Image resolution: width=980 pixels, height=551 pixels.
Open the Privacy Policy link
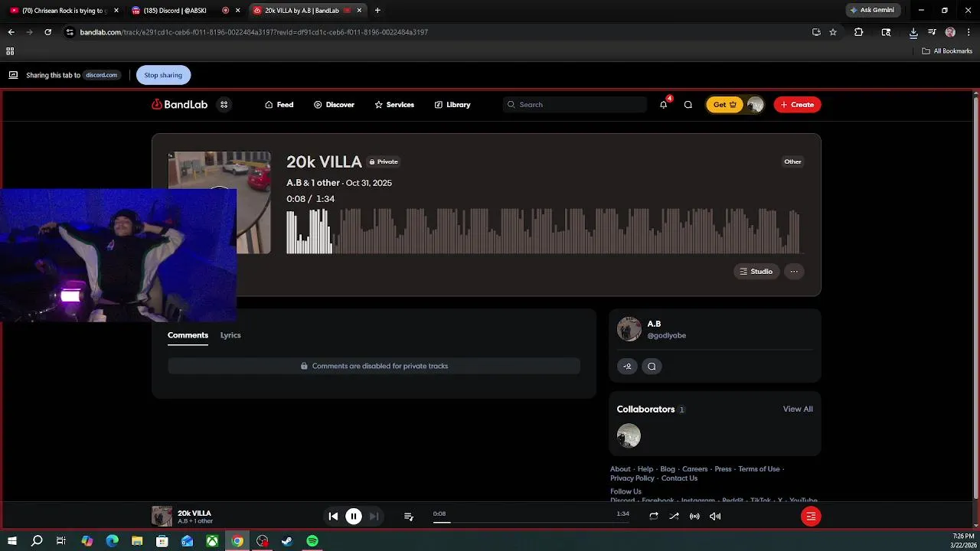coord(632,478)
